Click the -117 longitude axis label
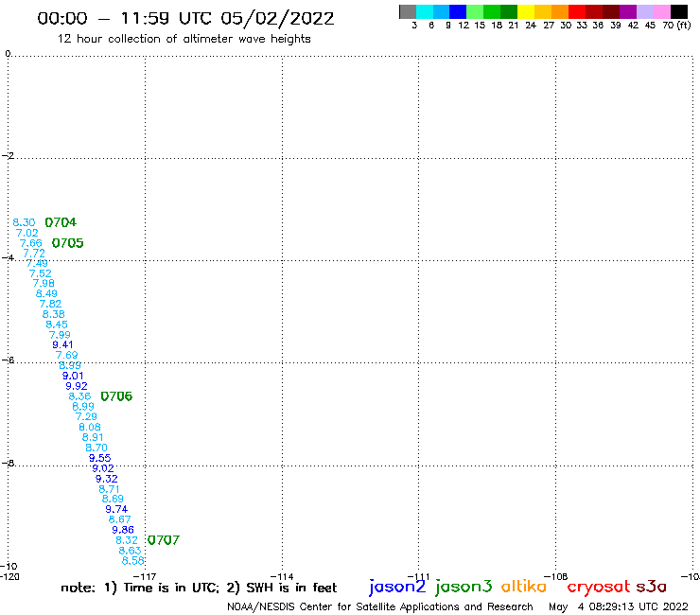 point(144,577)
